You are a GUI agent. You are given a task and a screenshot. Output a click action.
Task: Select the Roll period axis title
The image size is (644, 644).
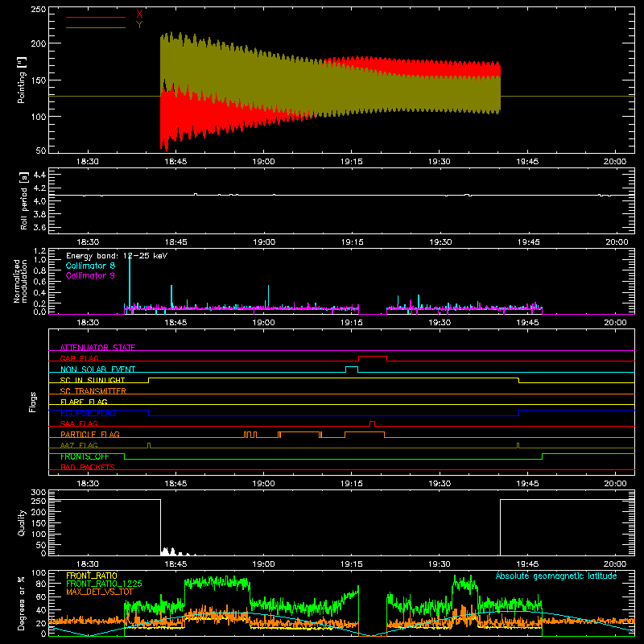click(x=23, y=200)
